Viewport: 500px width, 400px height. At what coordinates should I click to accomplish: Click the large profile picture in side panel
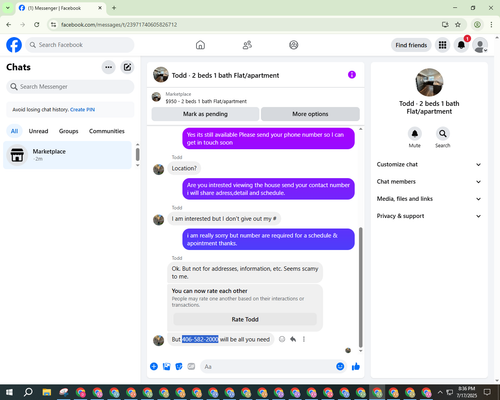pos(429,82)
